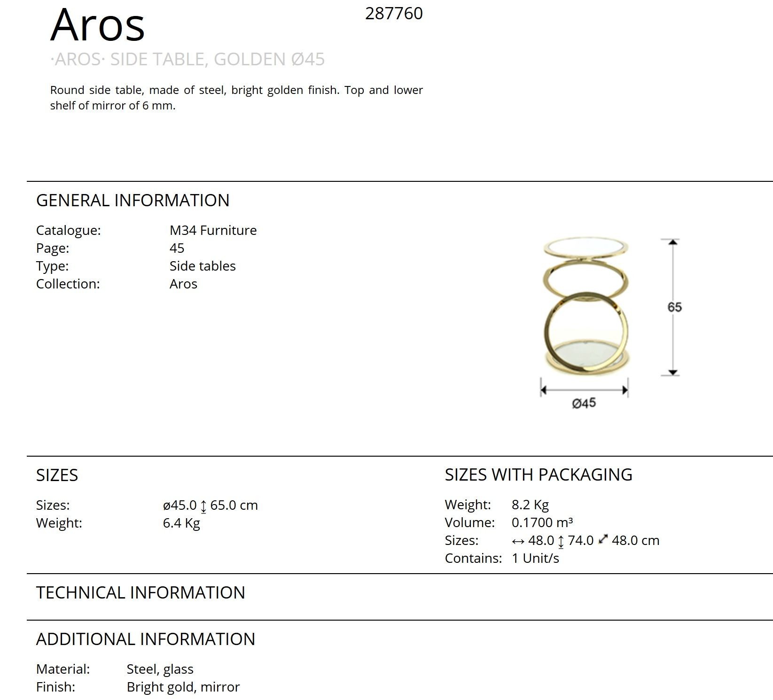Select the type value "Side tables"
Viewport: 773px width, 700px height.
[203, 266]
